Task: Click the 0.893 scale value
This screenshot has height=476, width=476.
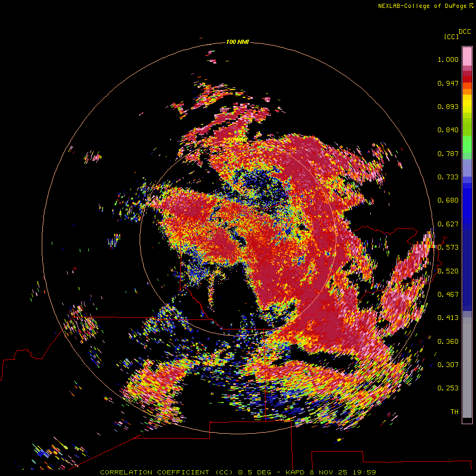Action: tap(448, 106)
